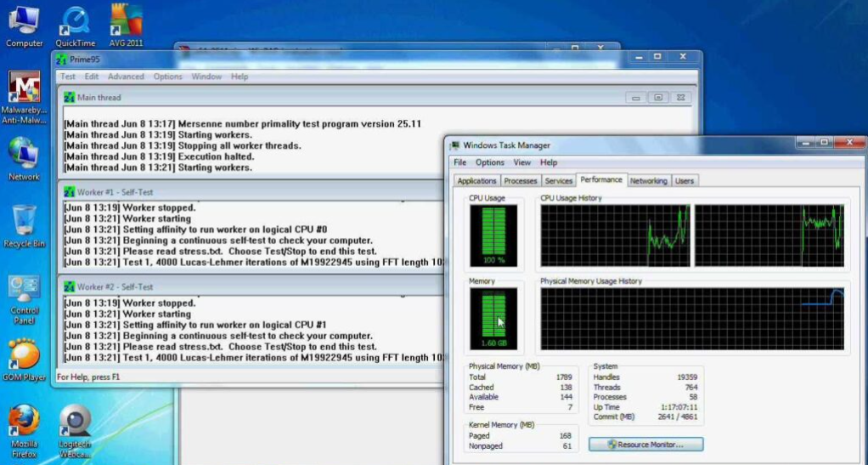Select the Performance tab
The image size is (868, 465).
tap(601, 179)
